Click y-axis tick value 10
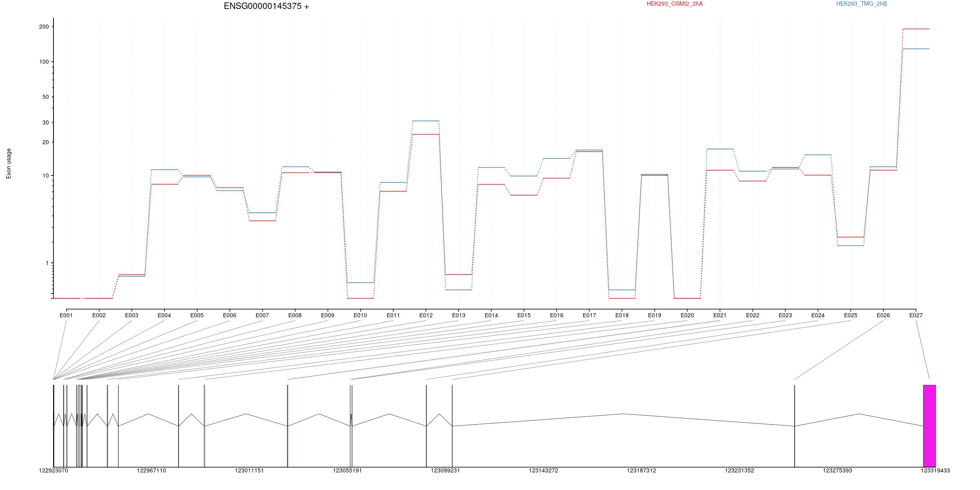Viewport: 980px width, 490px height. 45,176
